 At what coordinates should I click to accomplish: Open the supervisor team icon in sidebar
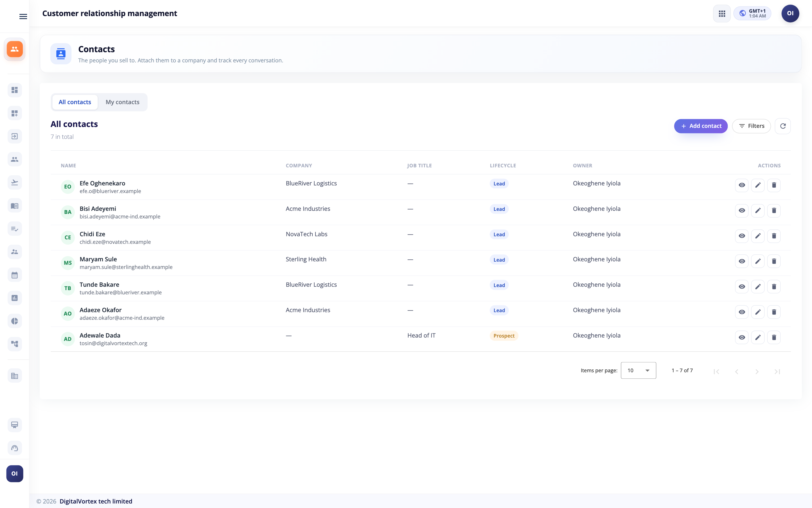(15, 252)
